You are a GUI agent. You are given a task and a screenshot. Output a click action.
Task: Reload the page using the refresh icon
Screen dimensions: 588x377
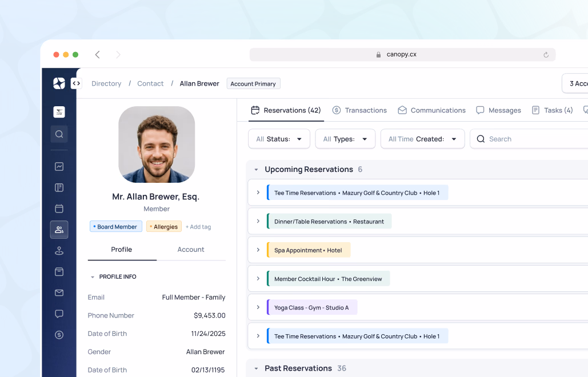point(546,55)
